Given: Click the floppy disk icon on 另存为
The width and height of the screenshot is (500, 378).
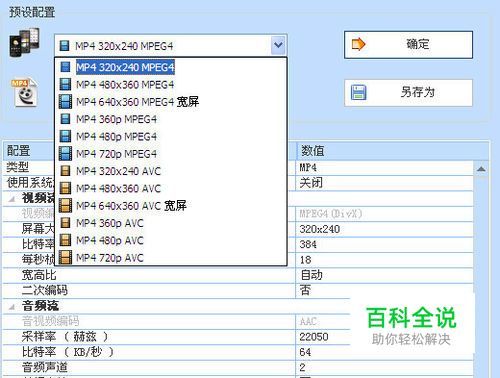Looking at the screenshot, I should [x=358, y=92].
